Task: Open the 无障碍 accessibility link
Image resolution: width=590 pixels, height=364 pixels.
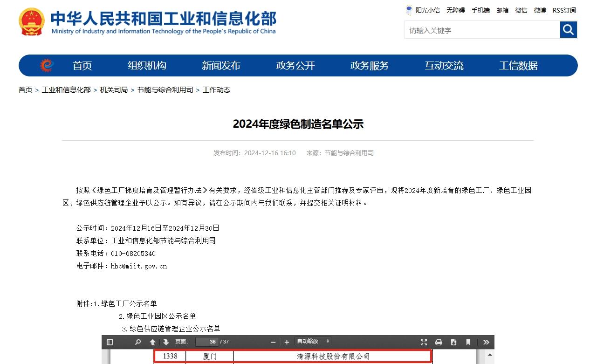Action: pos(455,10)
